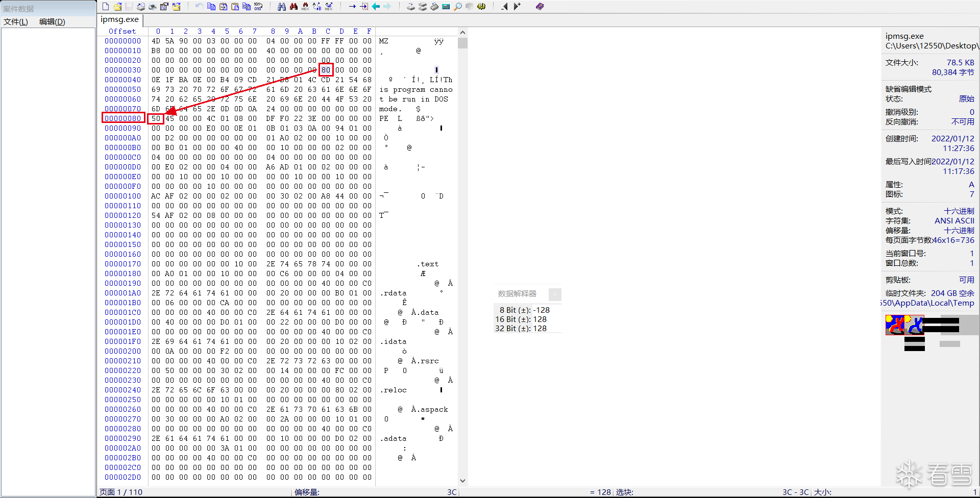This screenshot has width=980, height=498.
Task: Click the Open file folder icon
Action: (x=117, y=7)
